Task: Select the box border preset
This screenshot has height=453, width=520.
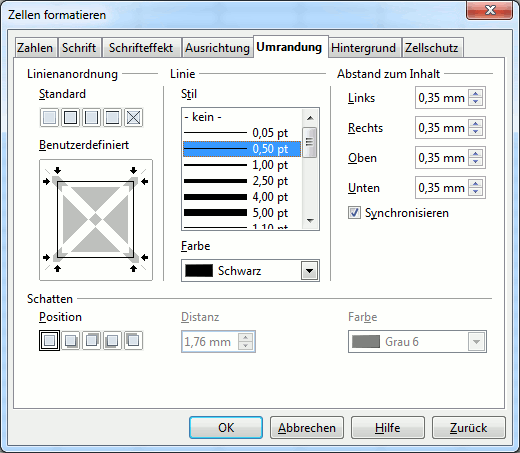Action: 70,117
